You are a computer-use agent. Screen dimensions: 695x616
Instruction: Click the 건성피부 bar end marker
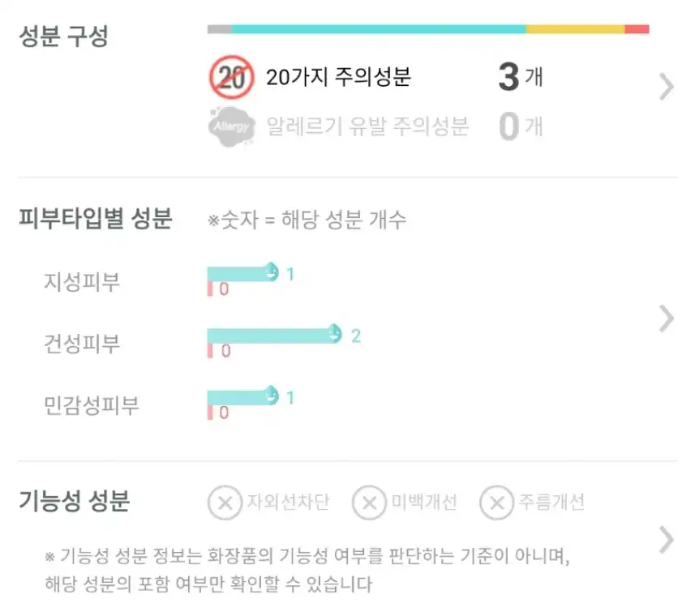pyautogui.click(x=333, y=334)
